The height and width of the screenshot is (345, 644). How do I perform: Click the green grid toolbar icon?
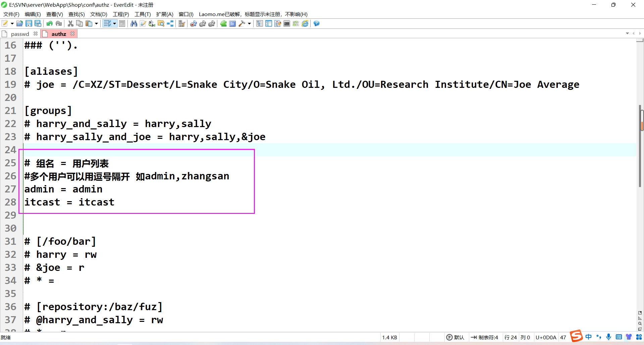point(296,23)
